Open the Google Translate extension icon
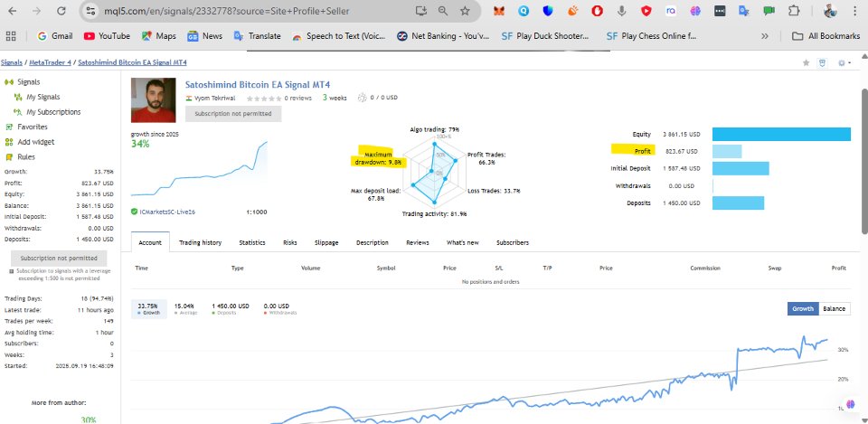This screenshot has height=424, width=868. coord(744,11)
